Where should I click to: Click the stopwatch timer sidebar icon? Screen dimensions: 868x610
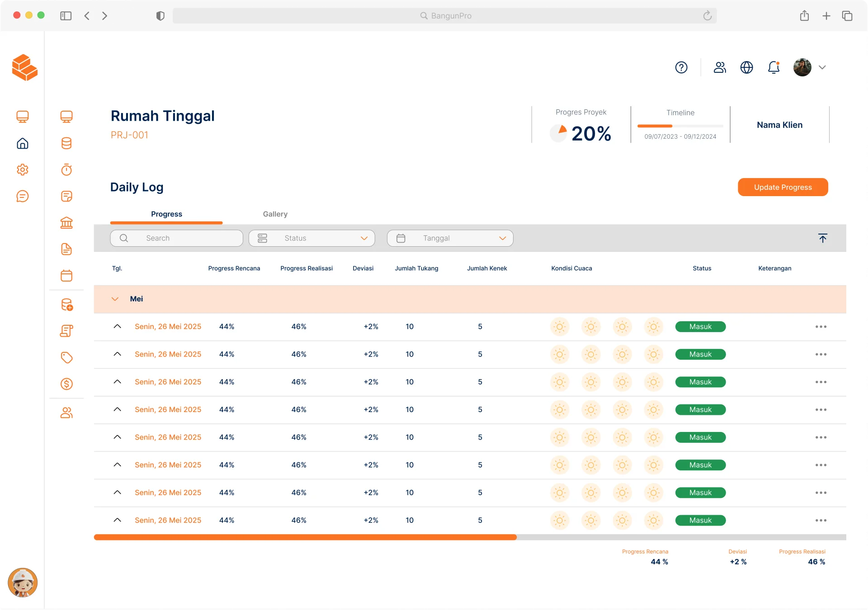click(x=66, y=170)
